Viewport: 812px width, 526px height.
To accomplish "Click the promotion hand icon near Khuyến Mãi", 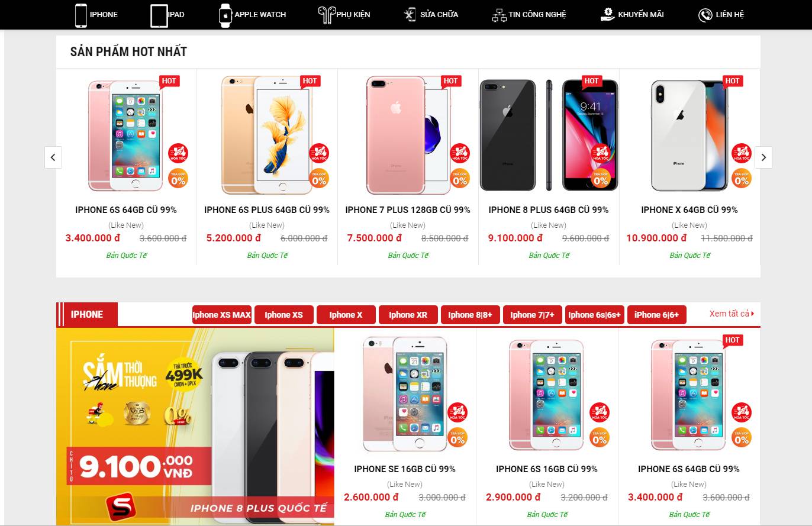I will tap(607, 14).
